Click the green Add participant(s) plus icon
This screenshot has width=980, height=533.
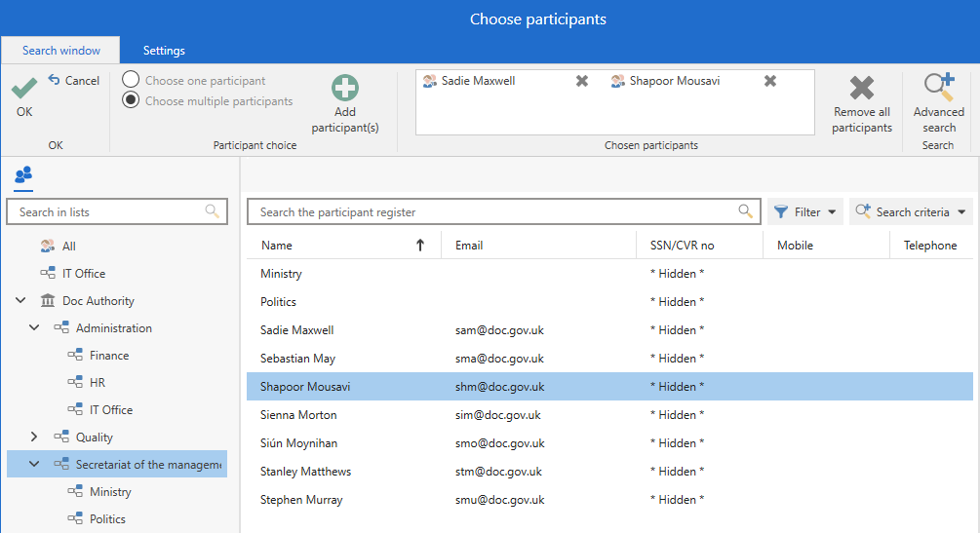(345, 88)
